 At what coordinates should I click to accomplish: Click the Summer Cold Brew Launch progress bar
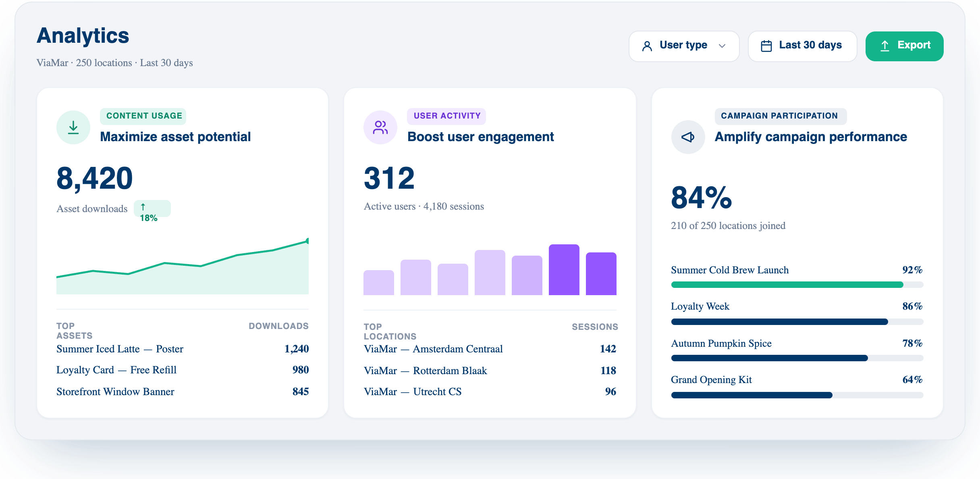pos(797,285)
